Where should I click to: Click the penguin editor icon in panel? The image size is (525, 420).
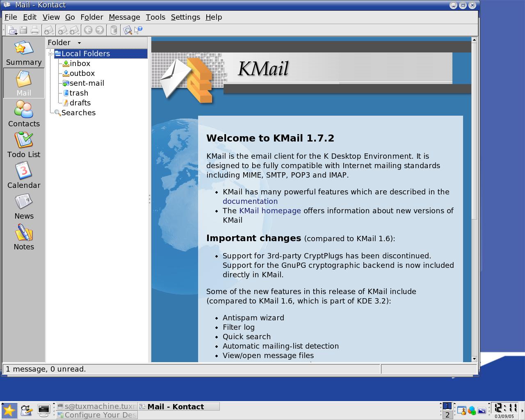pyautogui.click(x=27, y=410)
